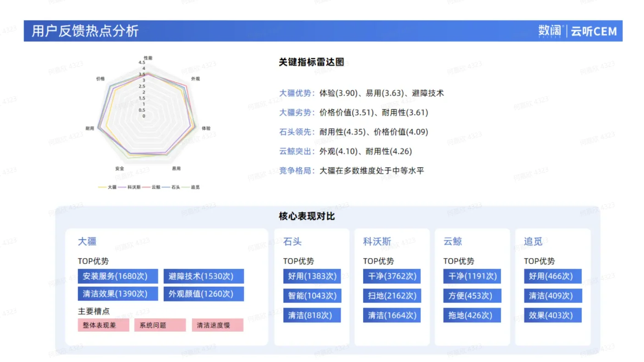The height and width of the screenshot is (362, 644).
Task: Click the 数阔 logo in the header
Action: [550, 31]
